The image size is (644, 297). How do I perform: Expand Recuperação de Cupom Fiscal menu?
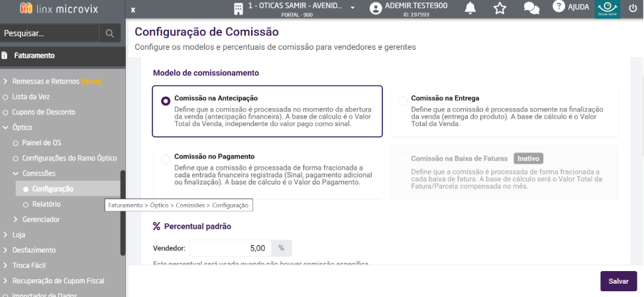click(5, 280)
